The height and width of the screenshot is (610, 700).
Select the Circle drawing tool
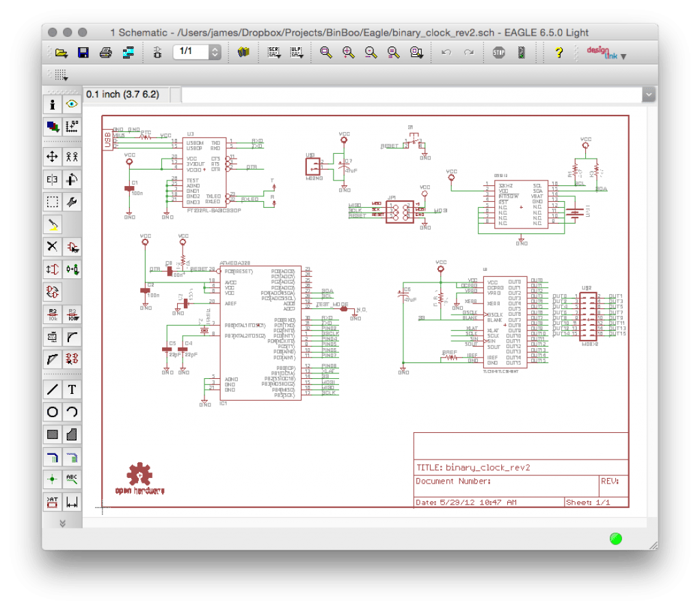[53, 412]
